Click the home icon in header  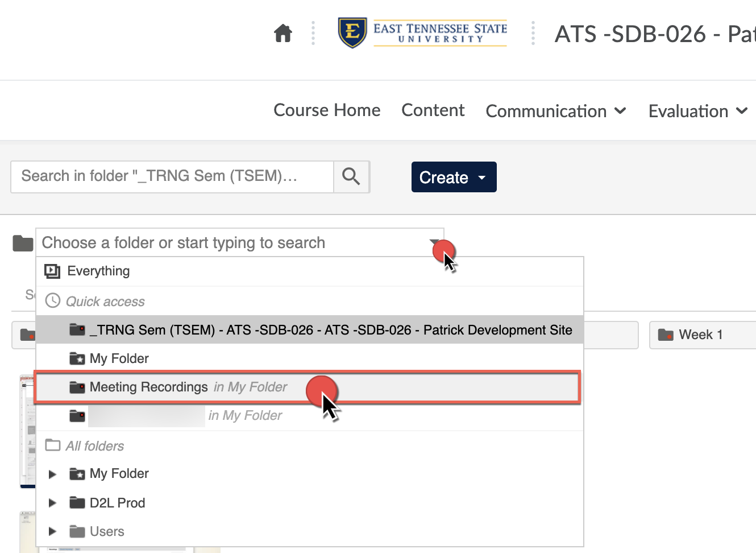[283, 34]
